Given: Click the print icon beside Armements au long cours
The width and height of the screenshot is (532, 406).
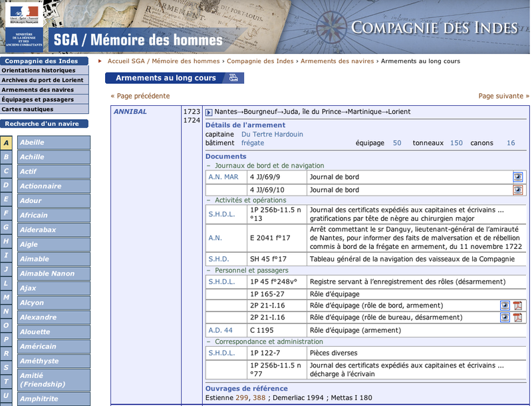Looking at the screenshot, I should (x=234, y=78).
